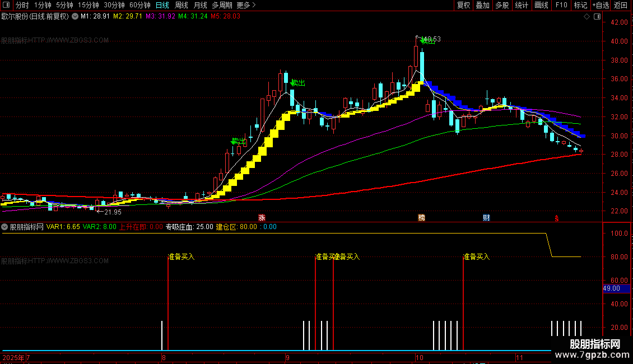633x364 pixels.
Task: Open 多股 multi-stock view
Action: tap(502, 5)
